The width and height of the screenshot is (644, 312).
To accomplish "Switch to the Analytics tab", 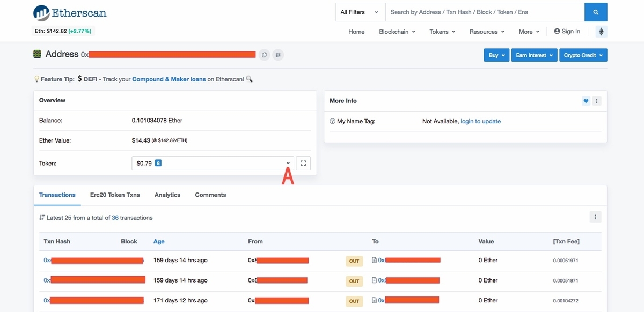I will coord(167,195).
